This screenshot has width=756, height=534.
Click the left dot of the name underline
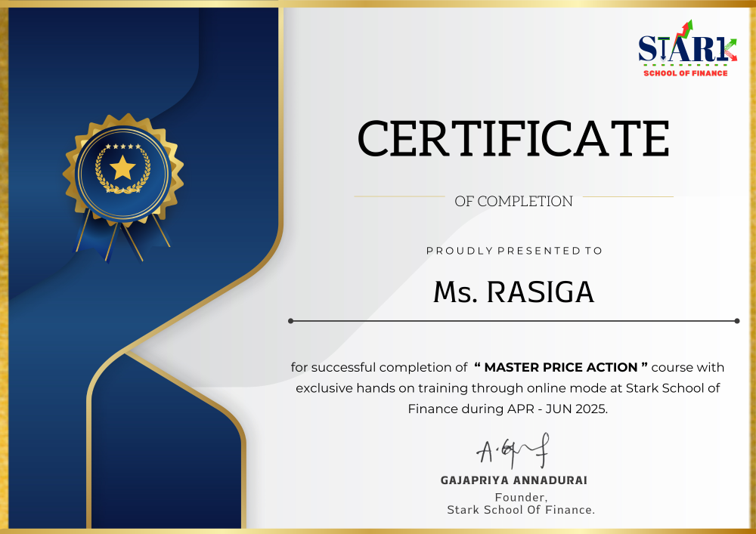coord(291,321)
